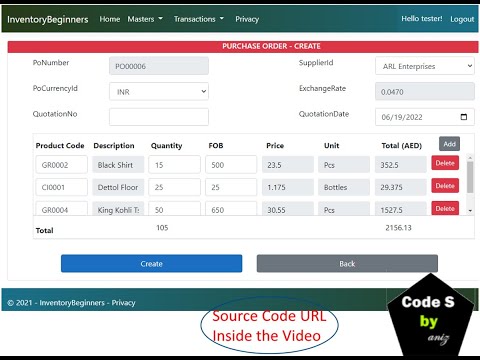Click the Dettol Floor description field

(118, 187)
